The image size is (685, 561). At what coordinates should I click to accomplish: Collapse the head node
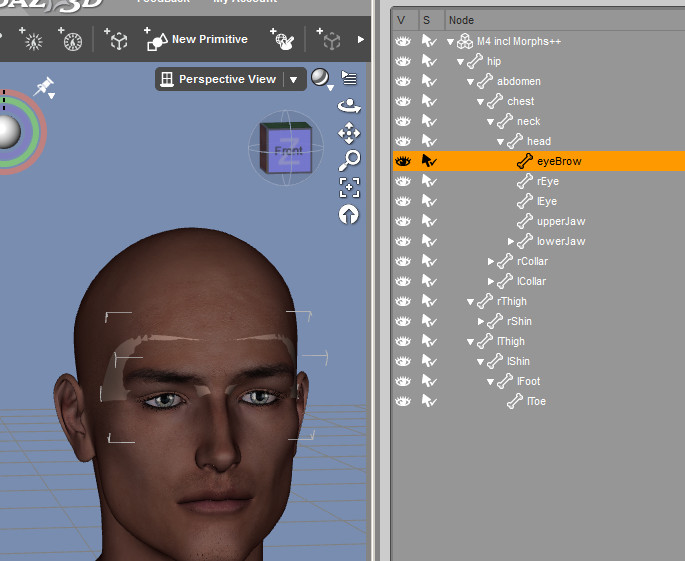click(500, 142)
